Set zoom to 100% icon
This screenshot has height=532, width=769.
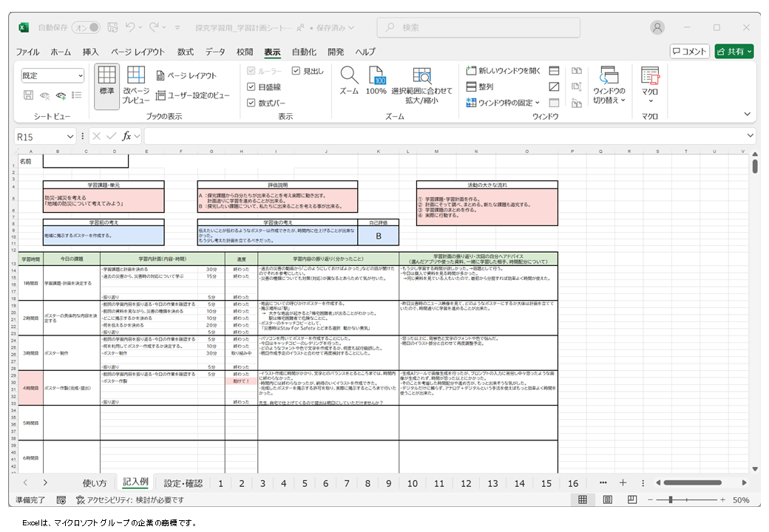(376, 77)
